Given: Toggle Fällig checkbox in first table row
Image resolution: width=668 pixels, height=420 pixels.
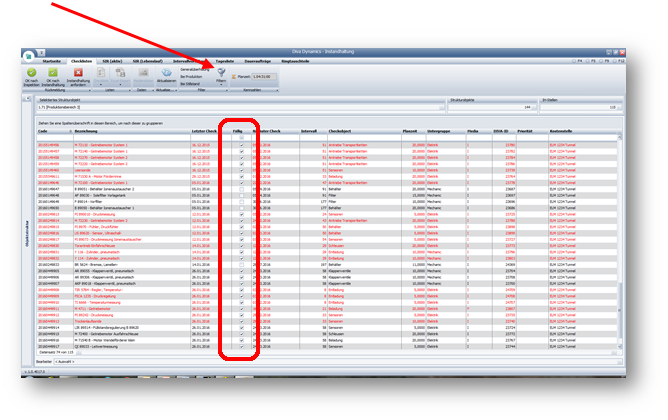Looking at the screenshot, I should (241, 143).
